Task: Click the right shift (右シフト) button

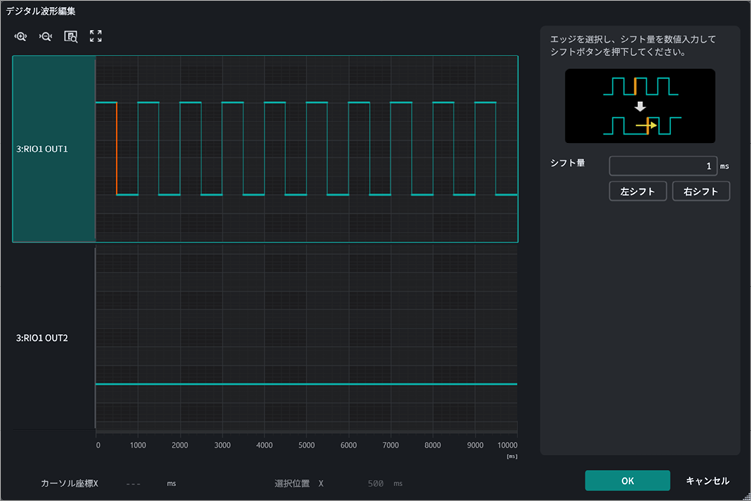Action: (x=701, y=191)
